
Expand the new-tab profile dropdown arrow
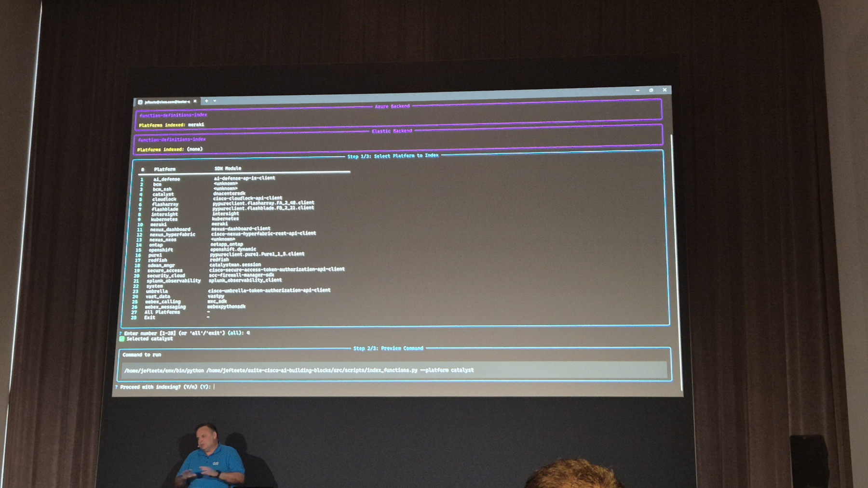pyautogui.click(x=215, y=101)
